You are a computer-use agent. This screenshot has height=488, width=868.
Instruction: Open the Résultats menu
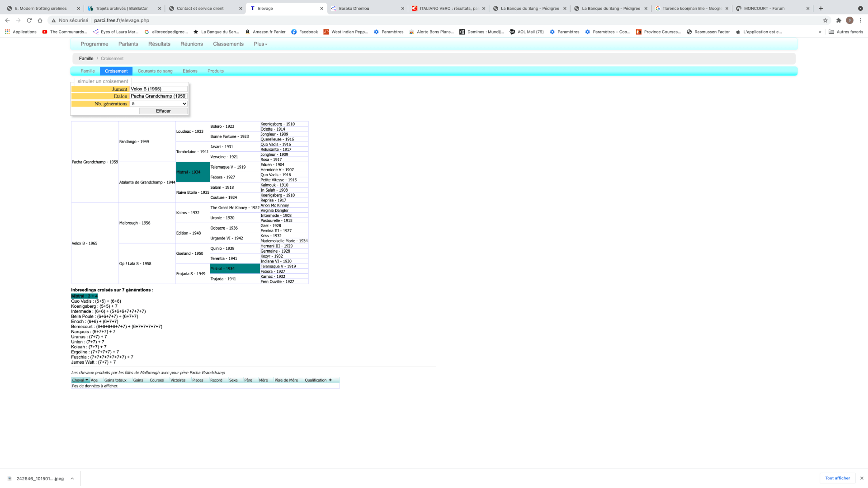[159, 44]
